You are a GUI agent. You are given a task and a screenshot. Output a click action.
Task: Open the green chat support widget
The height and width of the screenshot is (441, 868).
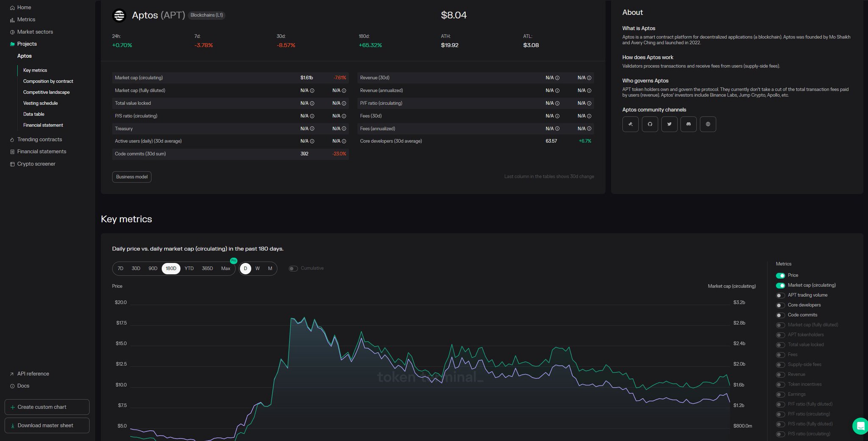click(x=860, y=426)
